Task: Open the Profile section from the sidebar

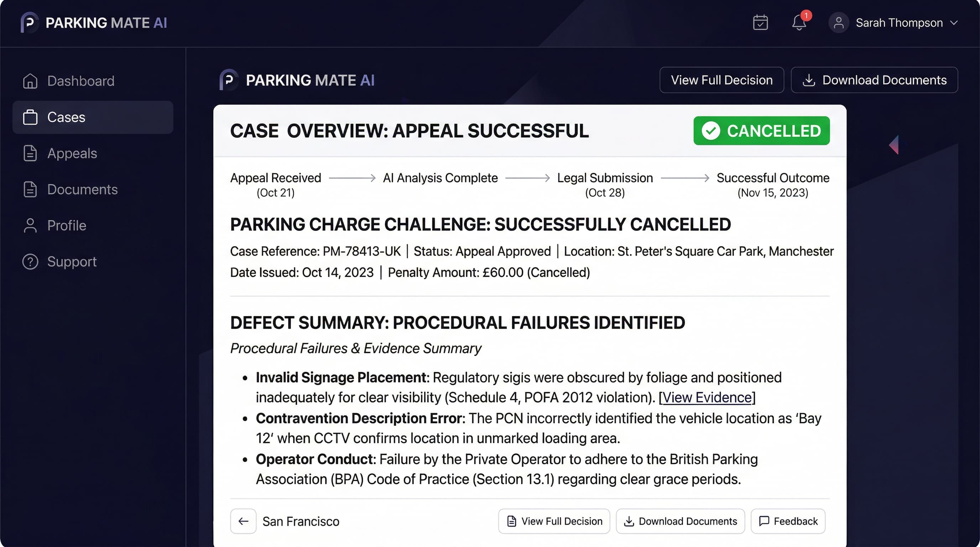Action: [x=67, y=225]
